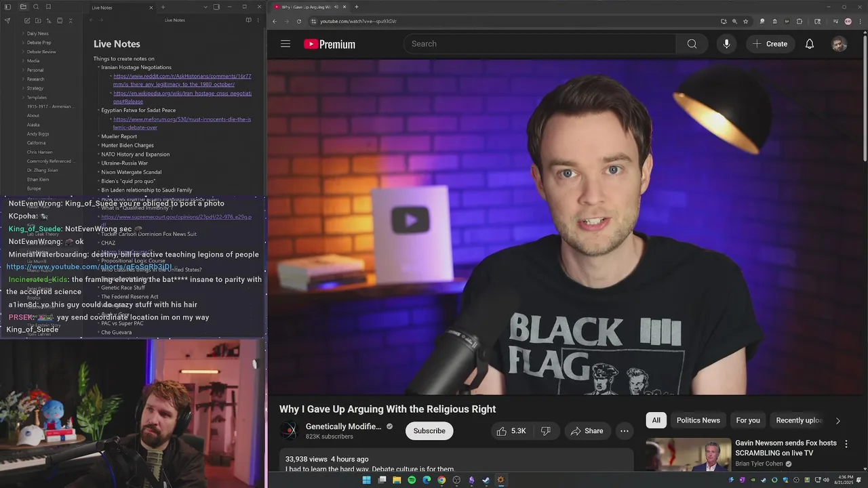868x488 pixels.
Task: Dislike the video with thumbs down
Action: [545, 431]
